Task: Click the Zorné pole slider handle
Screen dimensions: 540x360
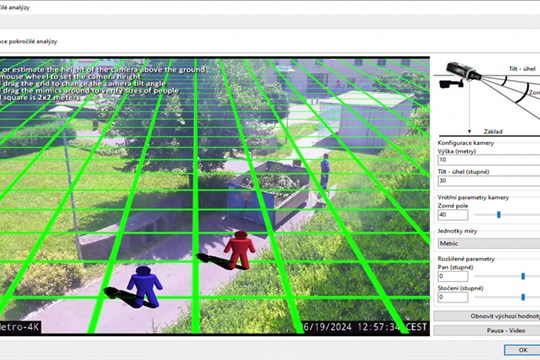Action: point(498,215)
